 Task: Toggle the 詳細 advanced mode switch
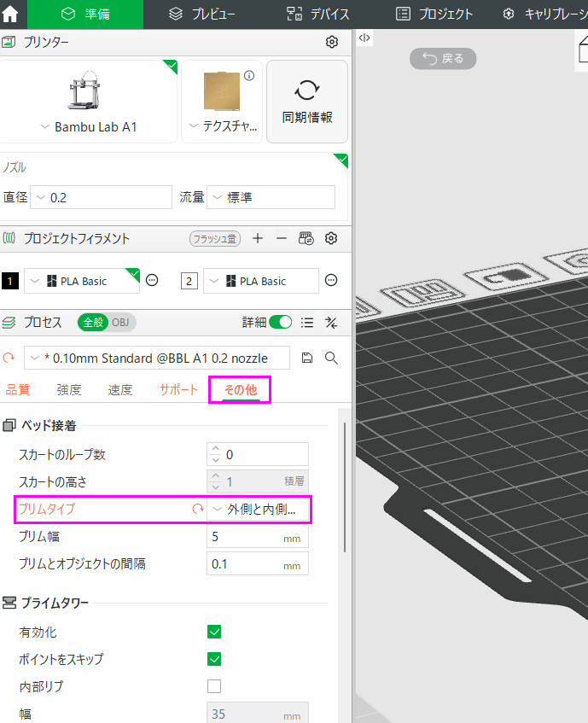(x=280, y=323)
